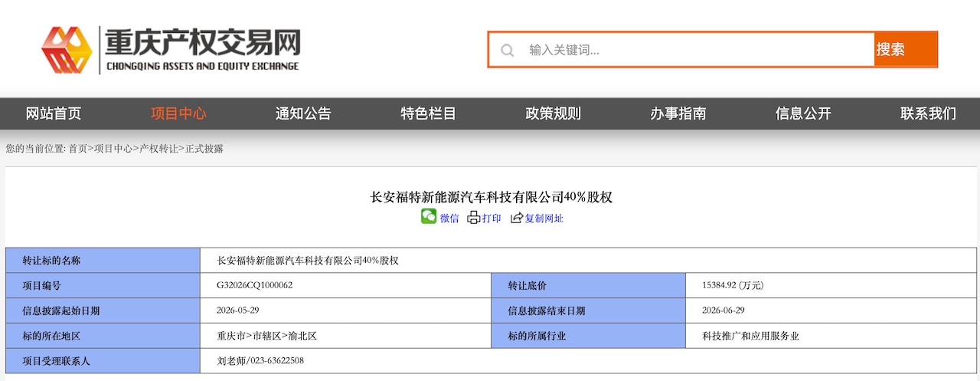980x381 pixels.
Task: Open the 政策规则 menu item
Action: tap(553, 113)
